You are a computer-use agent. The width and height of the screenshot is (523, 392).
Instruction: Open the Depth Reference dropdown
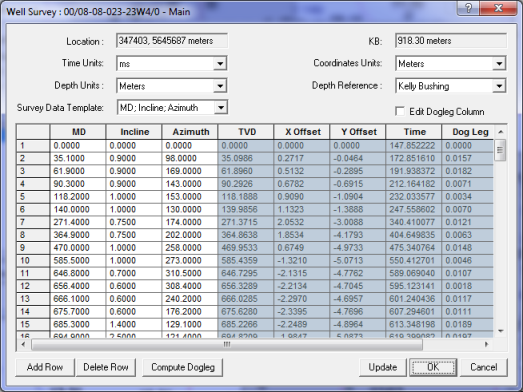pos(499,86)
